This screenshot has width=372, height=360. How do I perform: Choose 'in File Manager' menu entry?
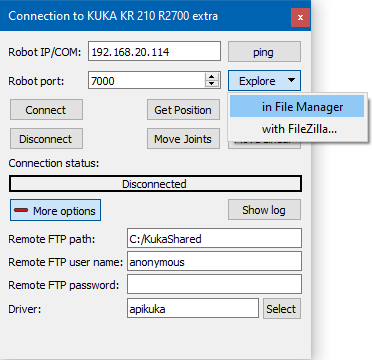(x=297, y=107)
